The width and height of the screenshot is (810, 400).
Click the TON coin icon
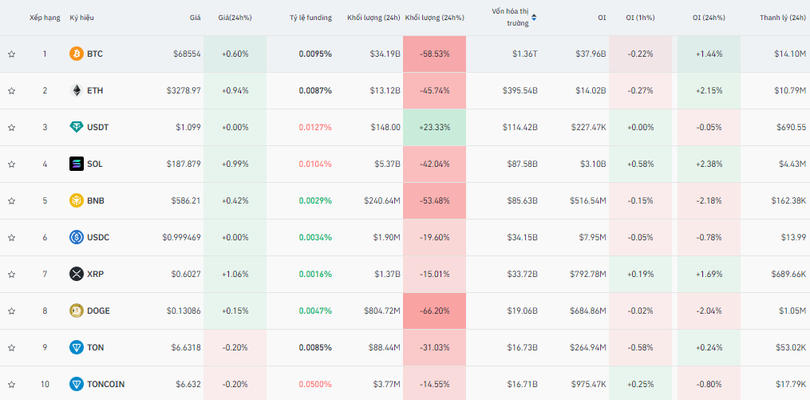(x=76, y=347)
